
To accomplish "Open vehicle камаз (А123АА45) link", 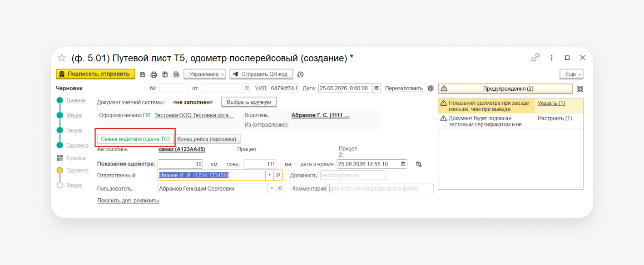I will [x=182, y=149].
